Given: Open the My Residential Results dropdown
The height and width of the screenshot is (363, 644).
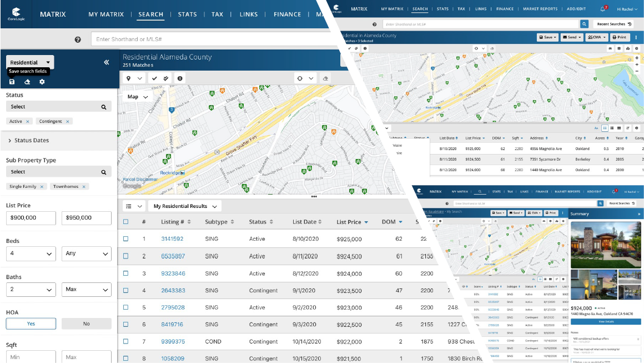Looking at the screenshot, I should click(184, 206).
